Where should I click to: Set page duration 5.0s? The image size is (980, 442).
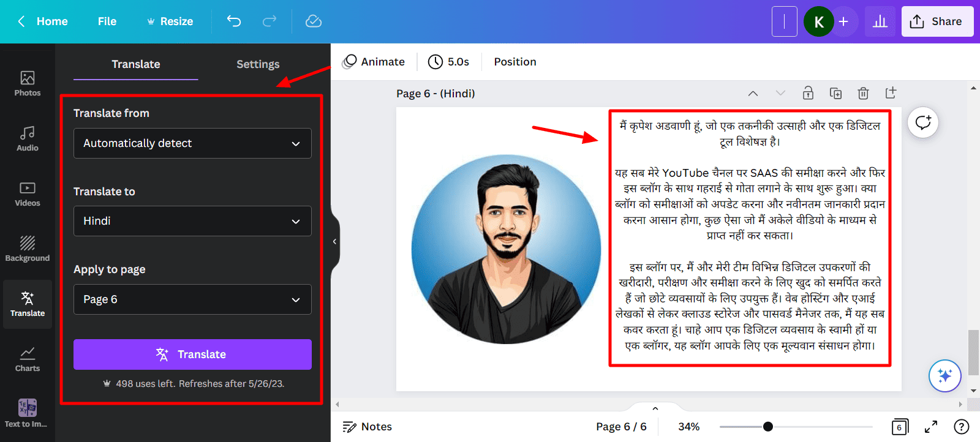(x=448, y=62)
